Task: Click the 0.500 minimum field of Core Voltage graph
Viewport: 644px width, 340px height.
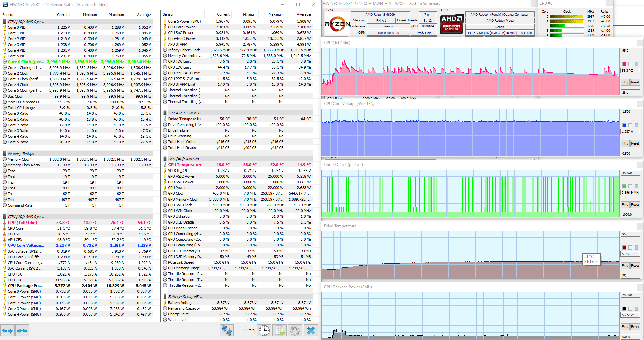Action: (x=630, y=153)
